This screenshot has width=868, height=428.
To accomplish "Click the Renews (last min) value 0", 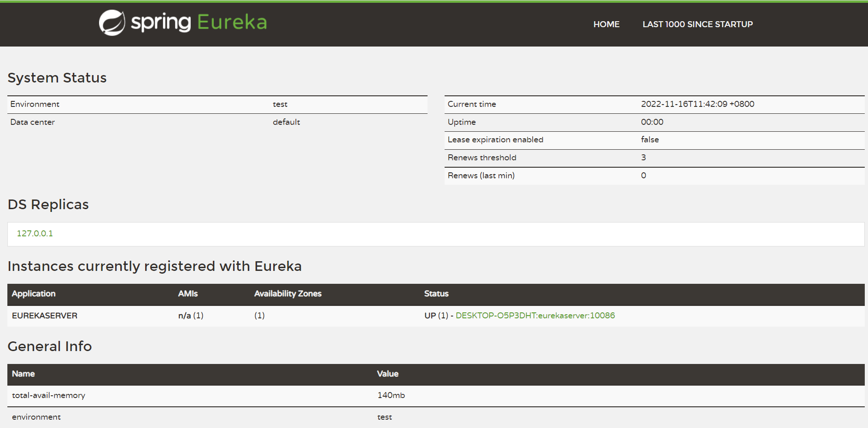I will point(644,176).
